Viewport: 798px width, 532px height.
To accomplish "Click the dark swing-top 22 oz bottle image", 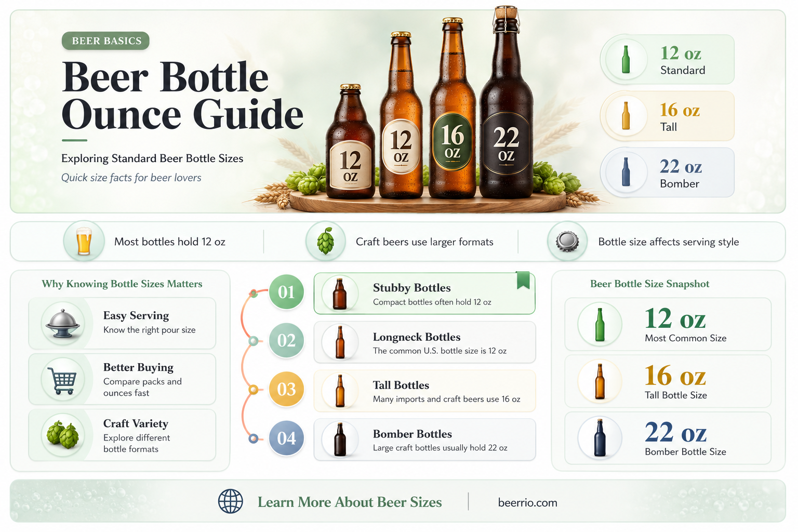I will pyautogui.click(x=506, y=104).
